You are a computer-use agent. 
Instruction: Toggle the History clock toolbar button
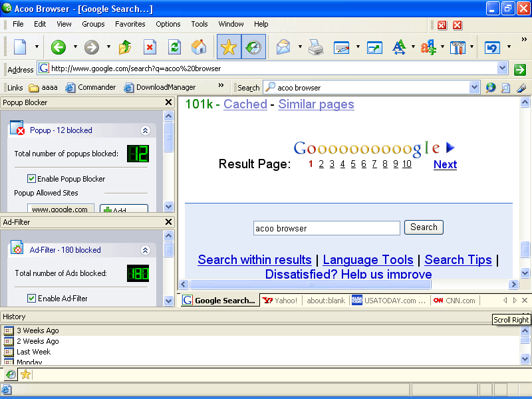point(253,47)
